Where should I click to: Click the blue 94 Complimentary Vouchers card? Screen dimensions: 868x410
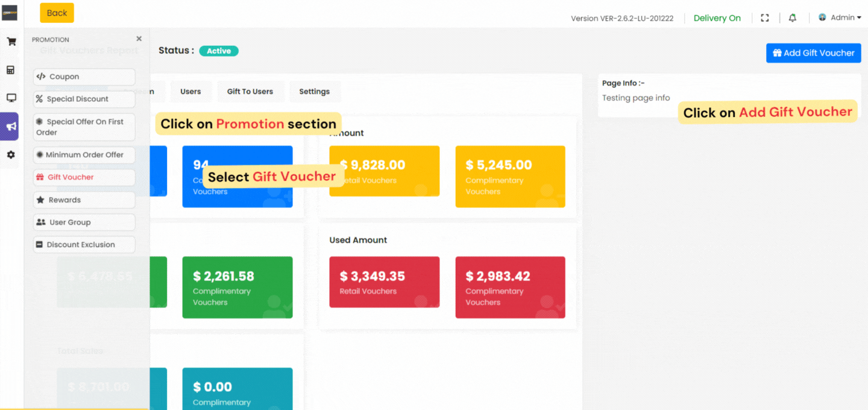(x=237, y=177)
